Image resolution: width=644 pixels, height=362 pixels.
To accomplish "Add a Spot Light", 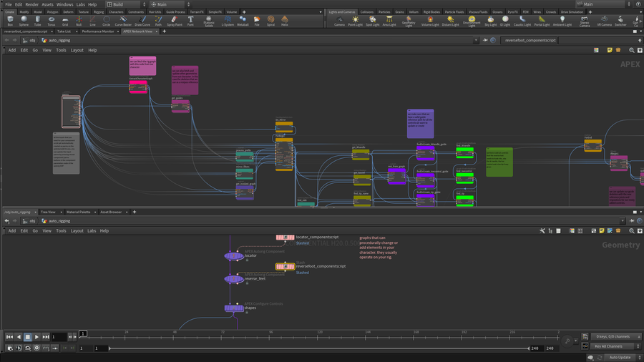I will (x=373, y=21).
